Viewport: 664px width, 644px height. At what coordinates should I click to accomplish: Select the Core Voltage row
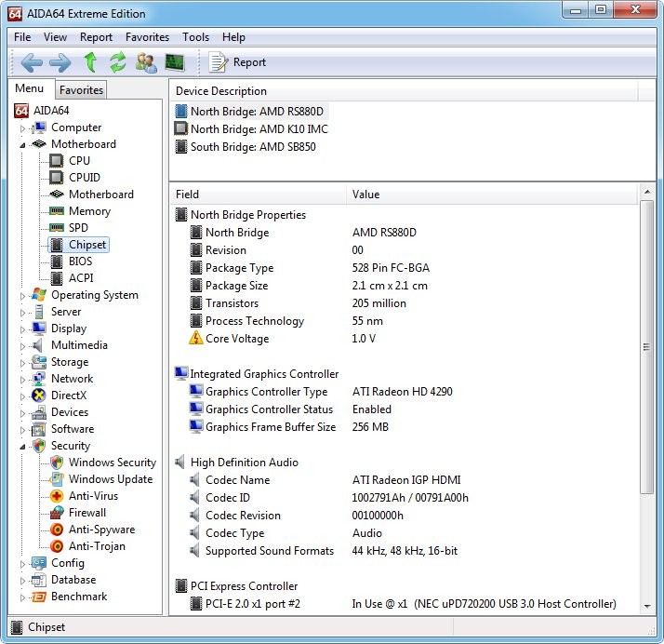pyautogui.click(x=405, y=339)
